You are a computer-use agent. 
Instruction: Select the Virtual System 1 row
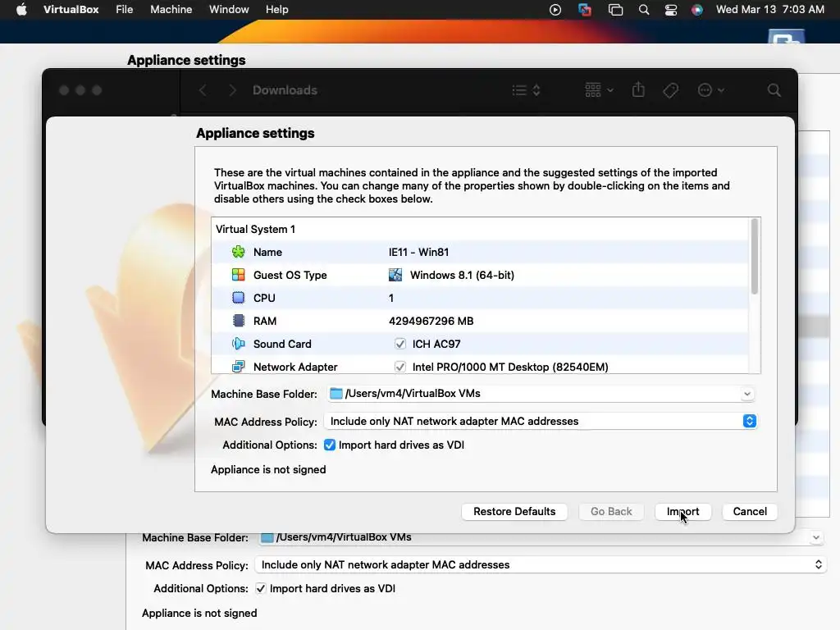click(x=481, y=230)
